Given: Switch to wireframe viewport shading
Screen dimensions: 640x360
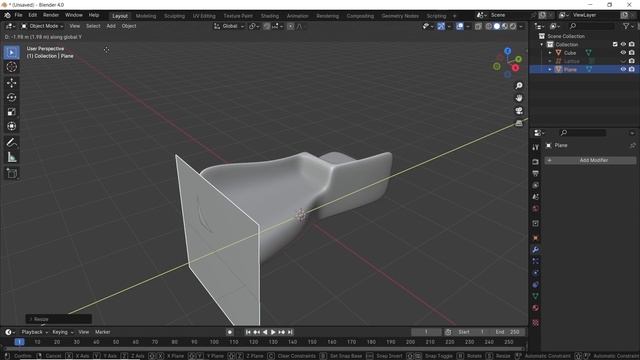Looking at the screenshot, I should point(489,26).
